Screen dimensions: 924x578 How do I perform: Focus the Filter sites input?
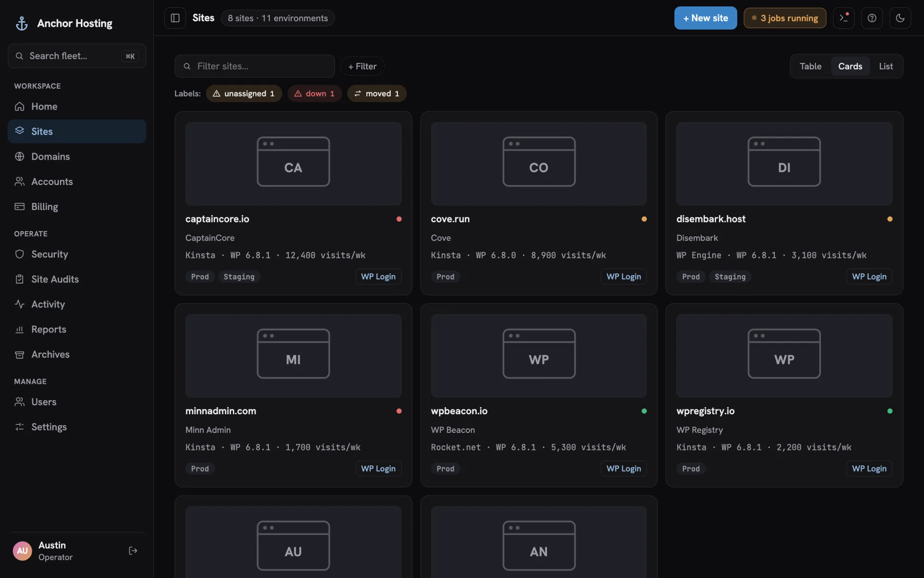255,66
